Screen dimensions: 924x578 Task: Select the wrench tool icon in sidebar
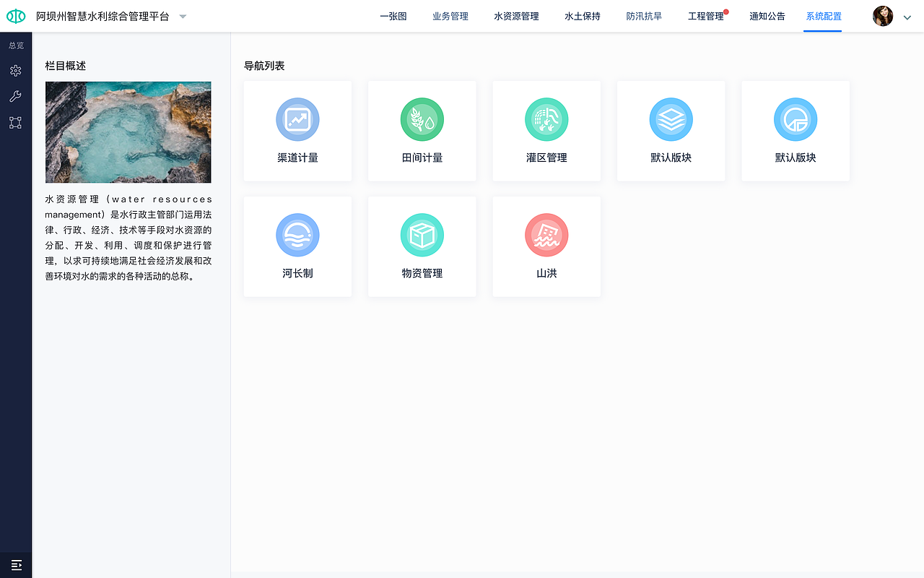click(x=15, y=95)
